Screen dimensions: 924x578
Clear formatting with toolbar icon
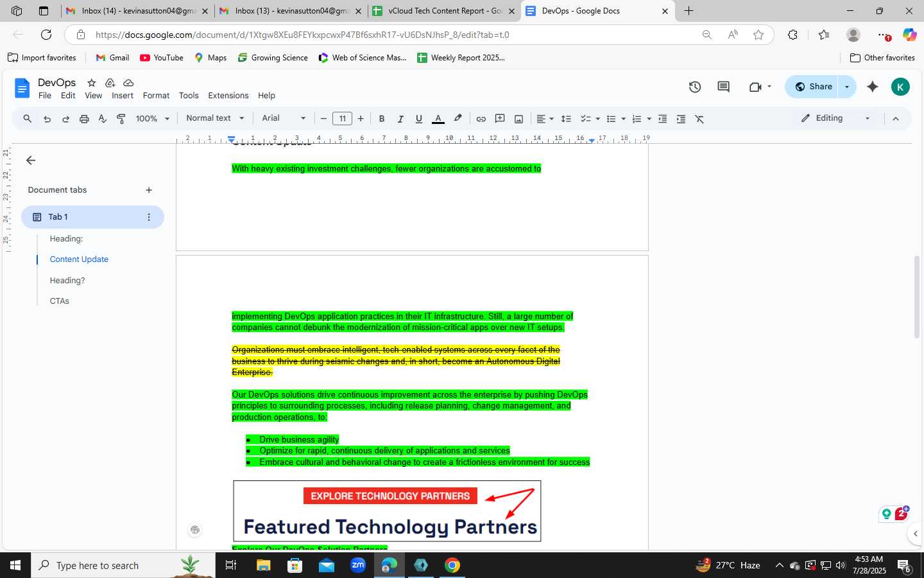pyautogui.click(x=699, y=119)
